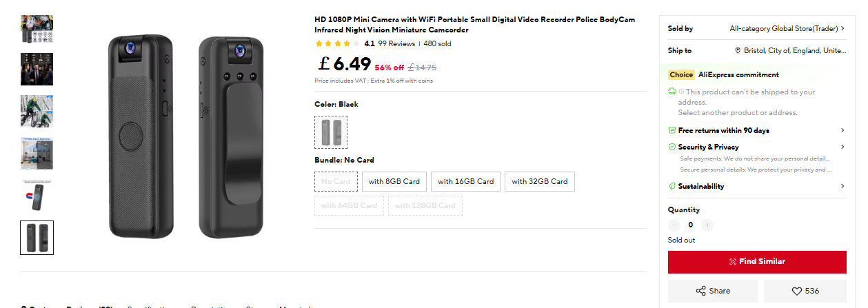Click the quantity minus button
Image resolution: width=868 pixels, height=308 pixels.
674,225
